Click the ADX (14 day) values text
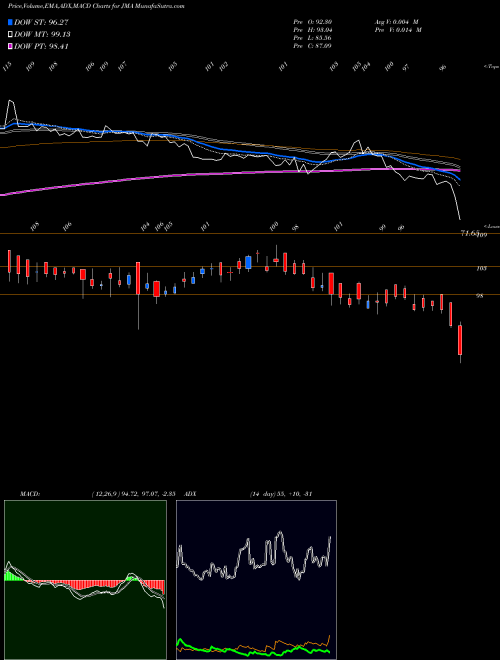The width and height of the screenshot is (500, 660). (281, 493)
